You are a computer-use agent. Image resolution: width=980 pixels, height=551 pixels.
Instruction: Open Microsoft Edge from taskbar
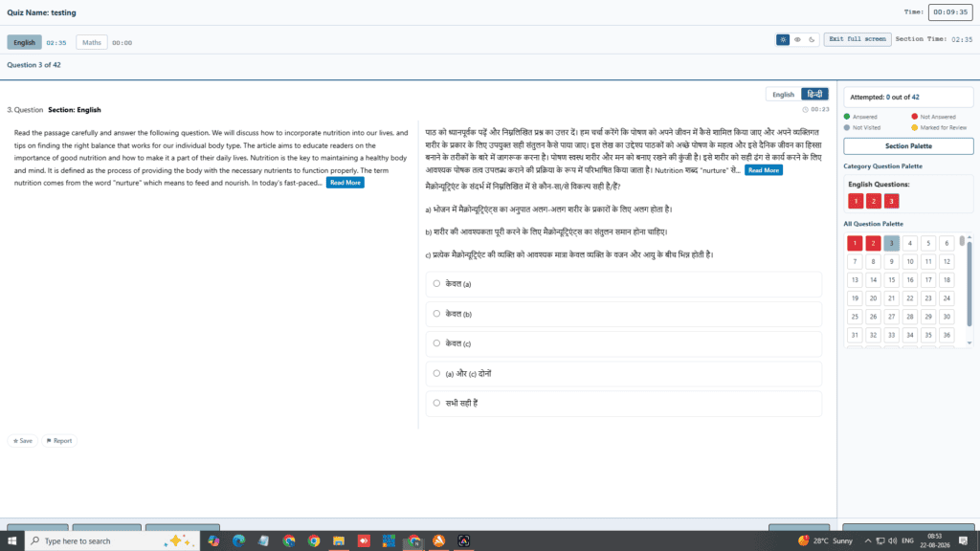point(238,541)
